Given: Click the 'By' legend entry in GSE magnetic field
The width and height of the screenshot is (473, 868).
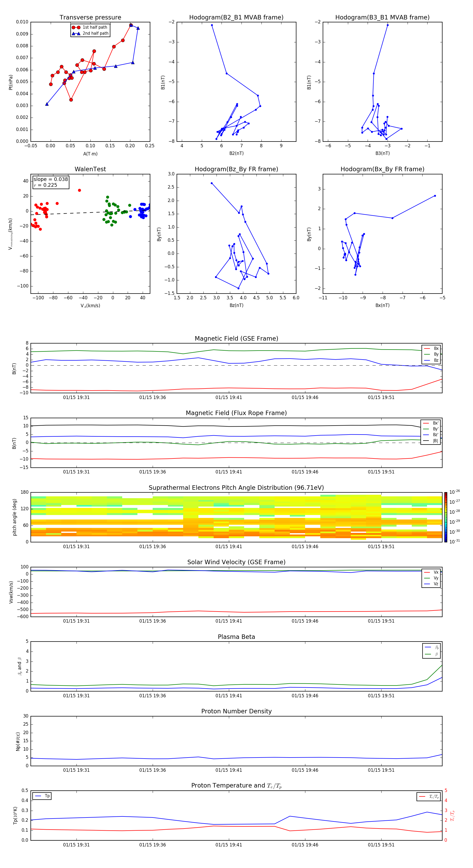Looking at the screenshot, I should coord(431,354).
